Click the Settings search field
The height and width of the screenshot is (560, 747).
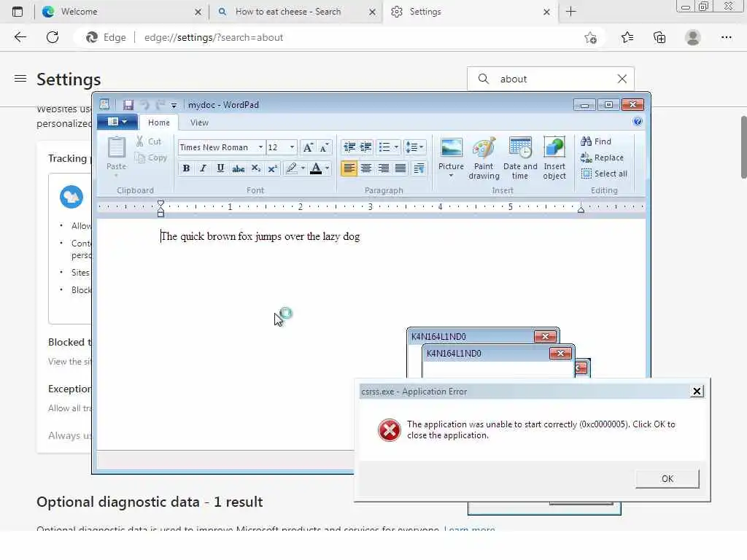pos(550,79)
